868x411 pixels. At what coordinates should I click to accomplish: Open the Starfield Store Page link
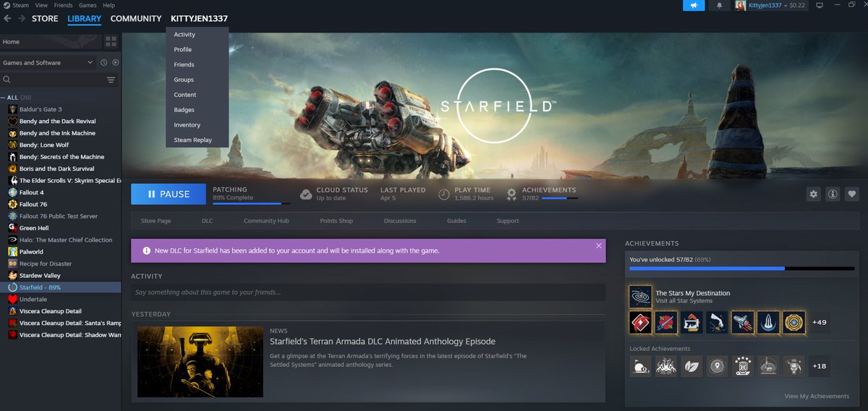[x=156, y=221]
